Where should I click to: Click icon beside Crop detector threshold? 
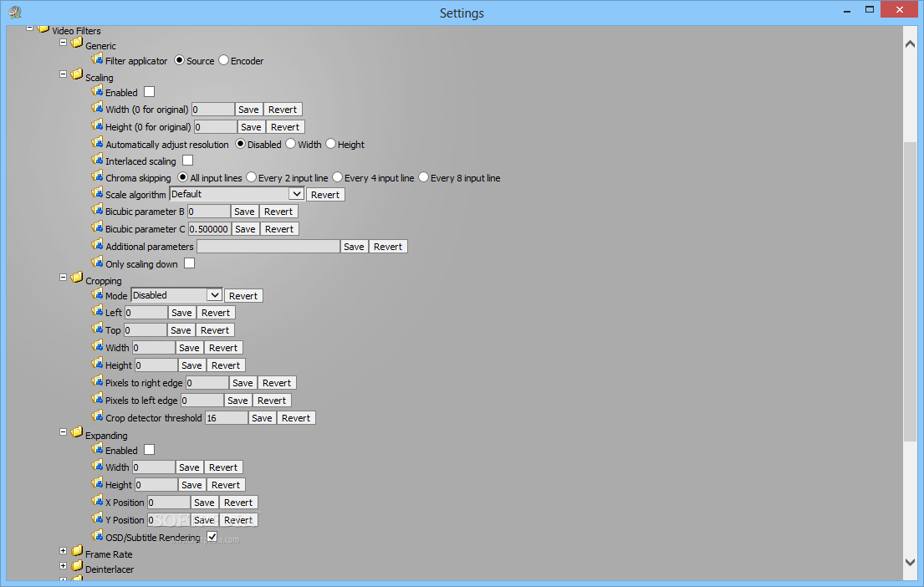(x=97, y=416)
